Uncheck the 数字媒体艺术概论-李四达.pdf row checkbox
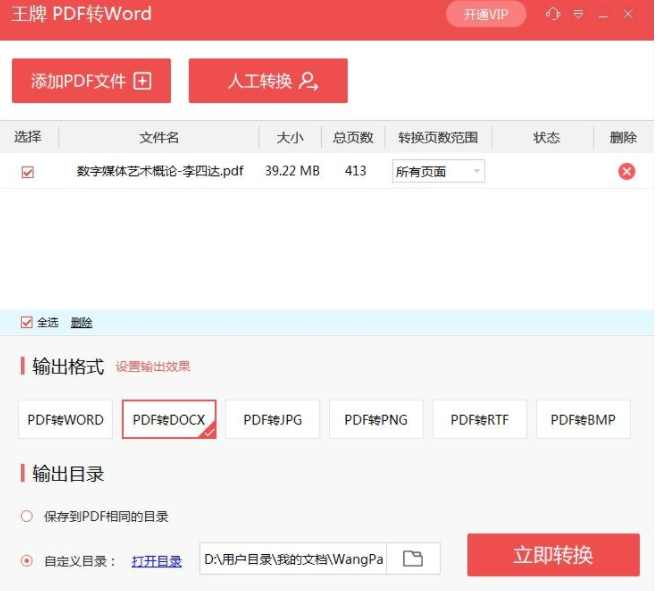657x591 pixels. pos(28,172)
